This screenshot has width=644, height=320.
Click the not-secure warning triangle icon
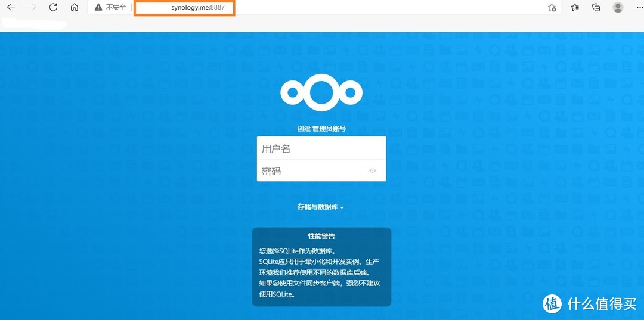98,7
